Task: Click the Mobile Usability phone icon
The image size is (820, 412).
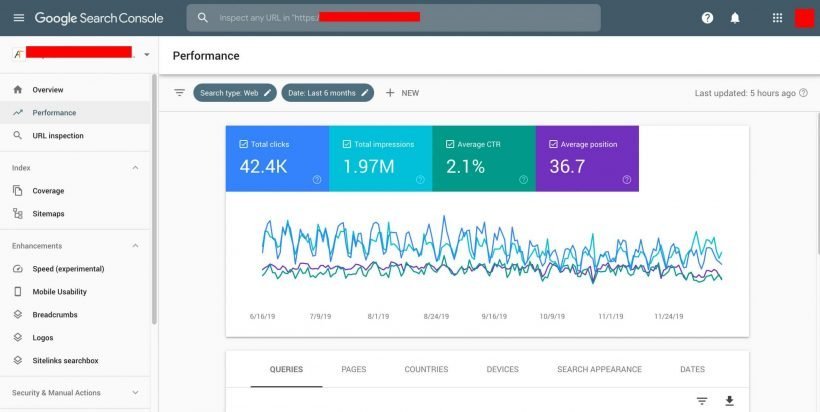Action: tap(18, 292)
